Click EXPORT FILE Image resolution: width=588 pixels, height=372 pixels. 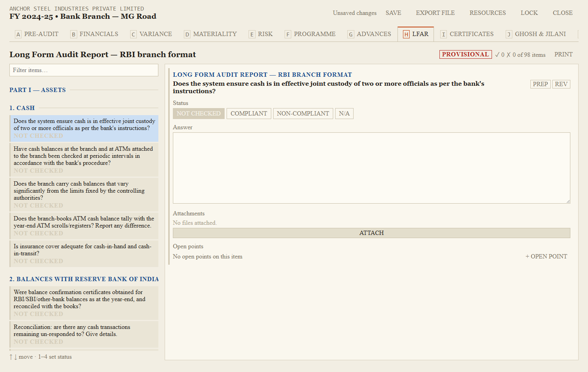[x=435, y=13]
